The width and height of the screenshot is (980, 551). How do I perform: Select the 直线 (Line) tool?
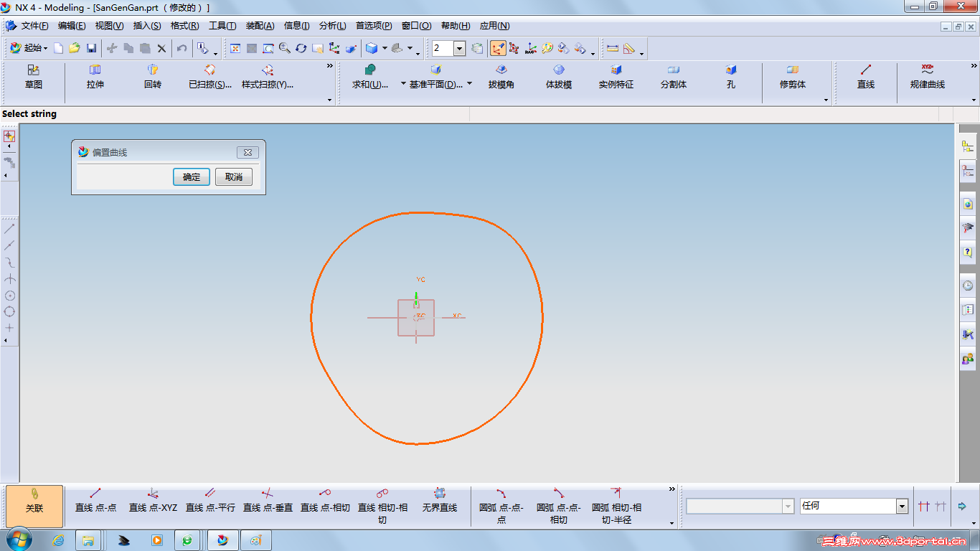coord(866,77)
